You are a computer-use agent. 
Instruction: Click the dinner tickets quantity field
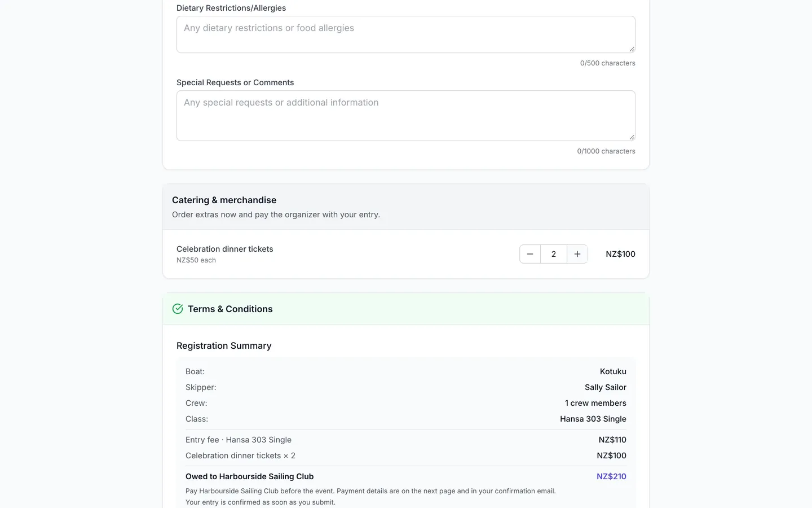click(554, 254)
